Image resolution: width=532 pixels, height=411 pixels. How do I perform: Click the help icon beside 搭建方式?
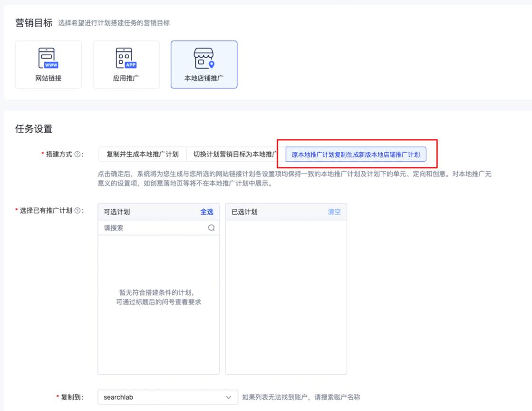77,155
